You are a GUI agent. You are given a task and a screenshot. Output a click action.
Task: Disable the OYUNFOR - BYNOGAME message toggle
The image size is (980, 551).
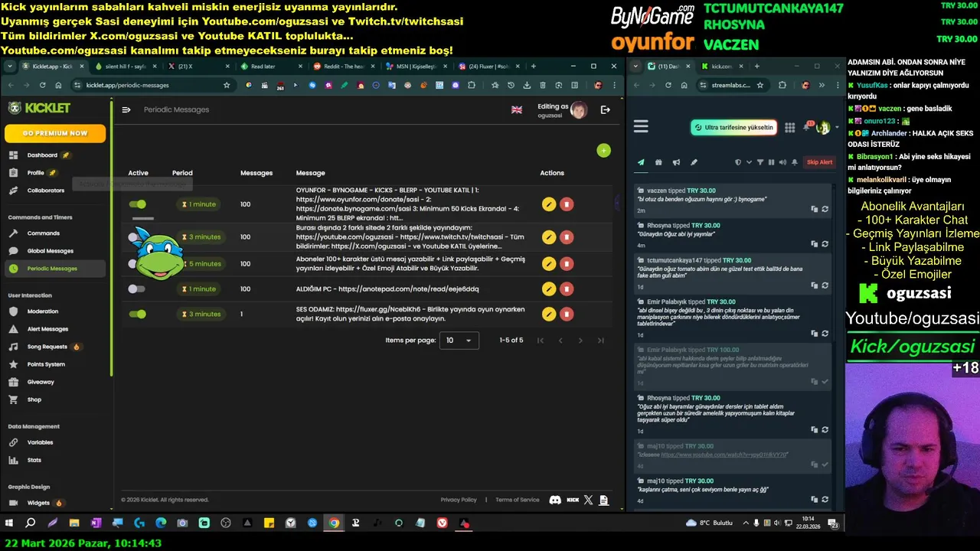138,204
